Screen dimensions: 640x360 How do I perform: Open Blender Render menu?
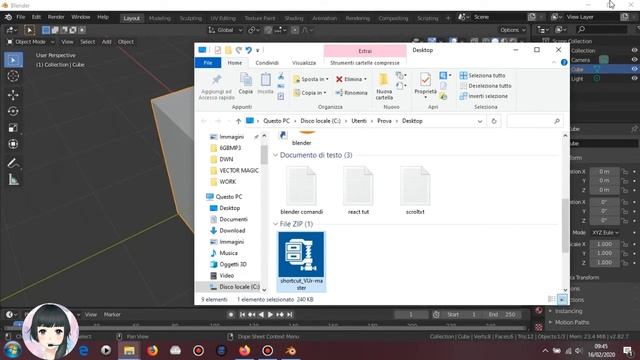[x=56, y=17]
